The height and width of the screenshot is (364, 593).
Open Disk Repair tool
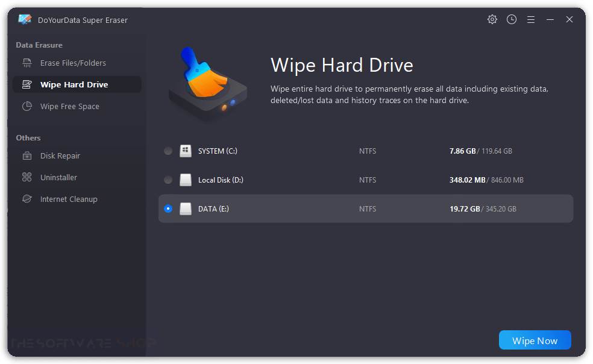coord(77,155)
